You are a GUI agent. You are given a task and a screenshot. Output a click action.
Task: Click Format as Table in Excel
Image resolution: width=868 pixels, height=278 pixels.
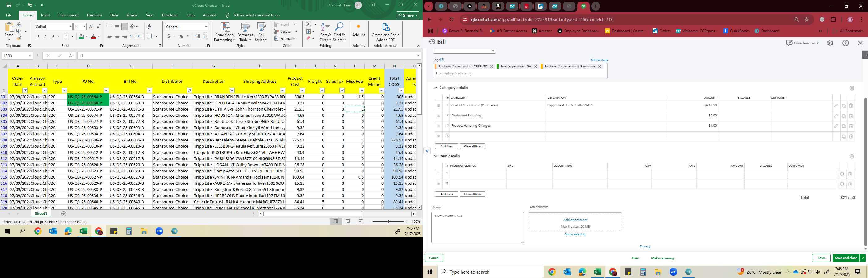245,32
